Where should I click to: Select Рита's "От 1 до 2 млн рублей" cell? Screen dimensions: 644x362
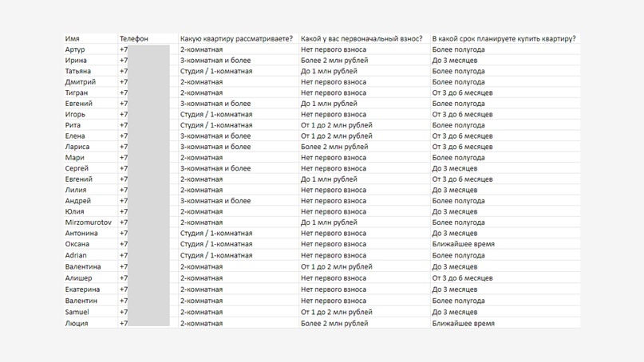[336, 125]
